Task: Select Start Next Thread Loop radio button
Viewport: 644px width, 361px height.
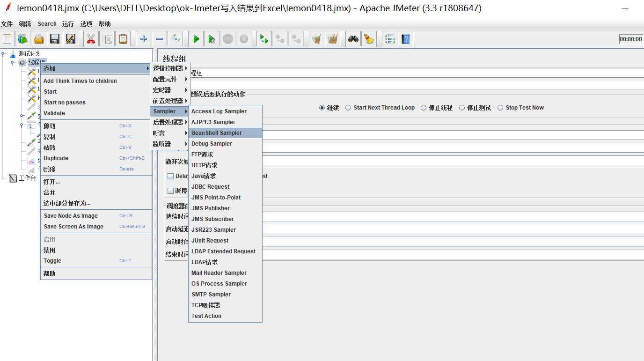Action: point(348,108)
